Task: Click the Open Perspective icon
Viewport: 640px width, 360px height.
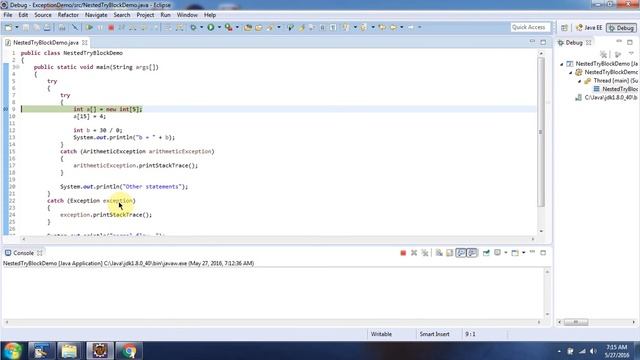Action: tap(564, 28)
